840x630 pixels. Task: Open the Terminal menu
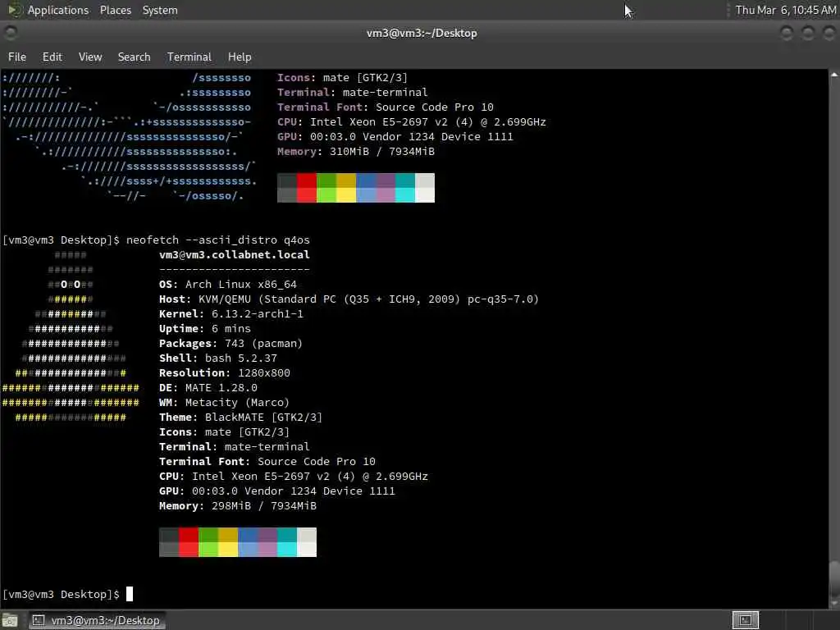coord(189,57)
